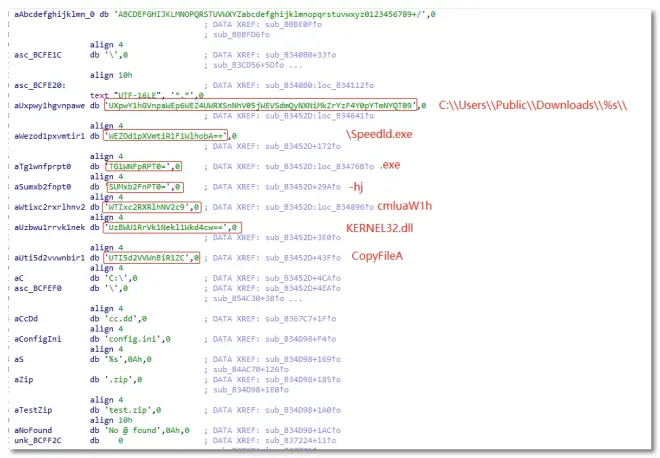
Task: Click the boxed 'SUMxb2FnPT0=' encoded string
Action: (144, 187)
